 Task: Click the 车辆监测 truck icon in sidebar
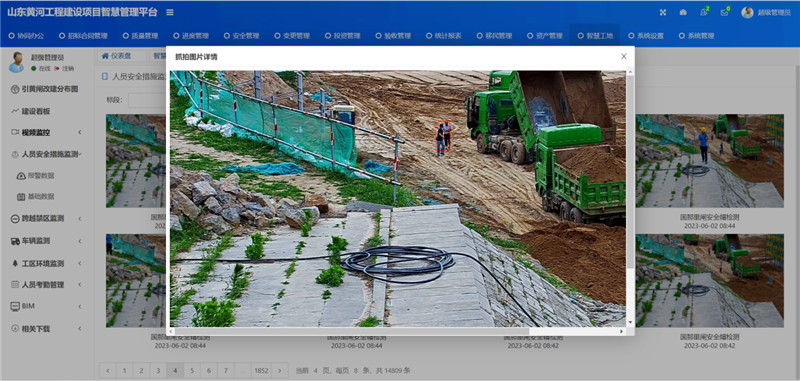15,241
